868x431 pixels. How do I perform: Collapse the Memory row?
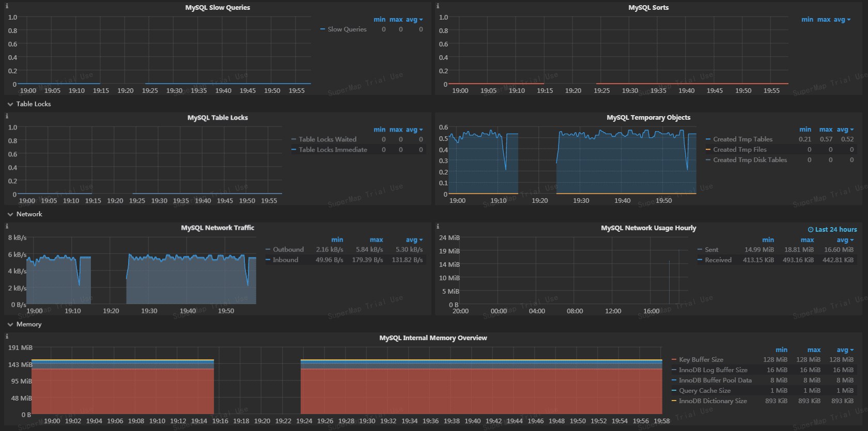[24, 324]
